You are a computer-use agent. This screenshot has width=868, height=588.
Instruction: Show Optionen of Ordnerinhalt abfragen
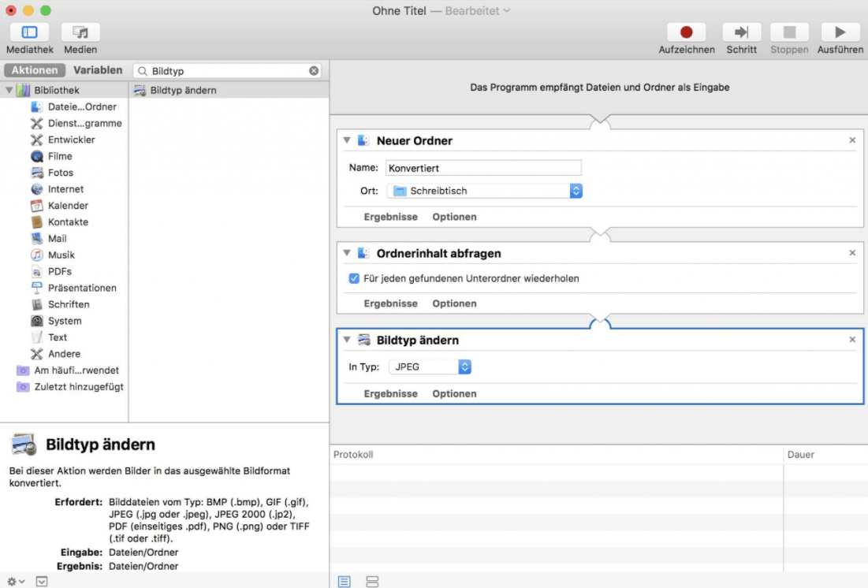pyautogui.click(x=454, y=303)
